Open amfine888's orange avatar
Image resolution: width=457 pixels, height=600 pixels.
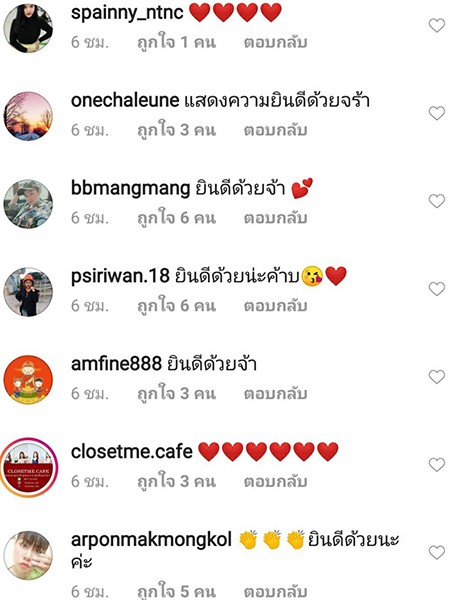pos(28,380)
